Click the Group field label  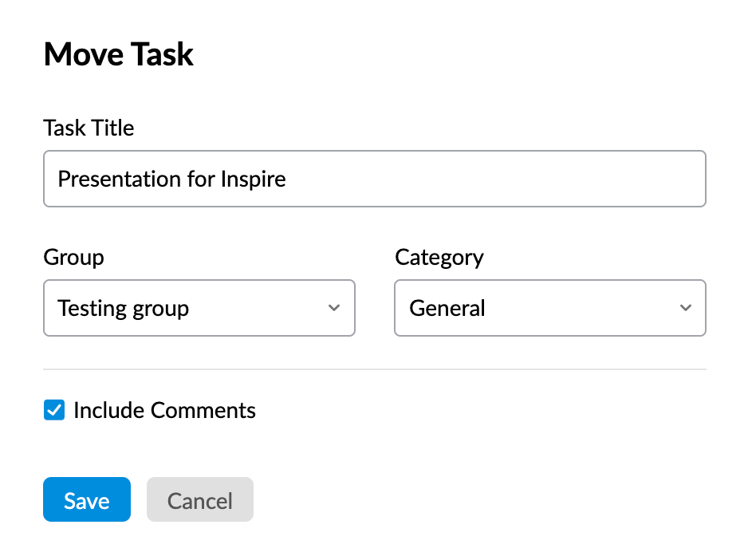[x=73, y=257]
